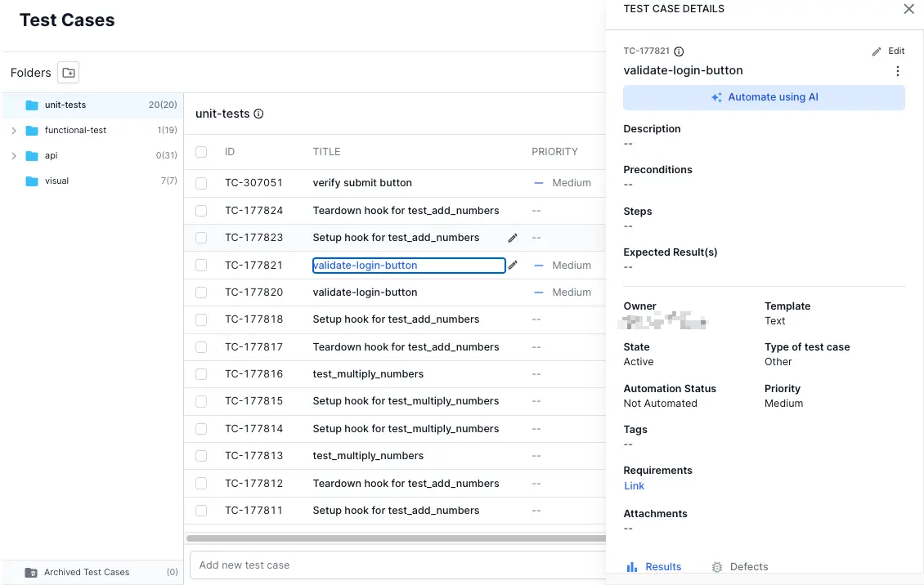The width and height of the screenshot is (924, 585).
Task: Check the box for TC-177816
Action: [201, 374]
